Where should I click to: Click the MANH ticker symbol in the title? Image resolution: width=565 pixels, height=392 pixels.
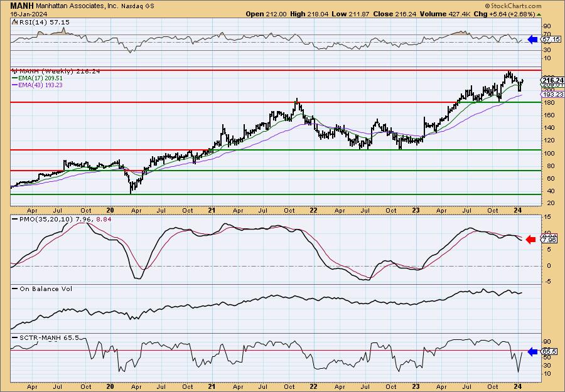[x=22, y=6]
